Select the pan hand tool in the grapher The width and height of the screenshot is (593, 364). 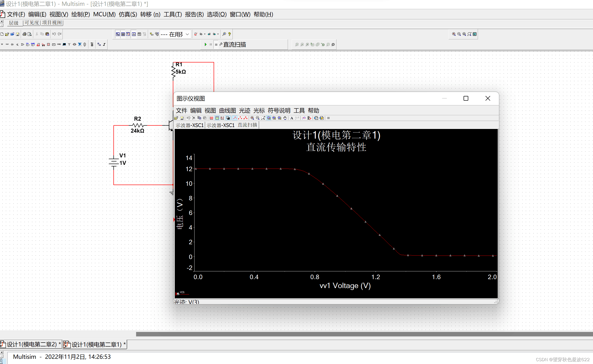285,118
